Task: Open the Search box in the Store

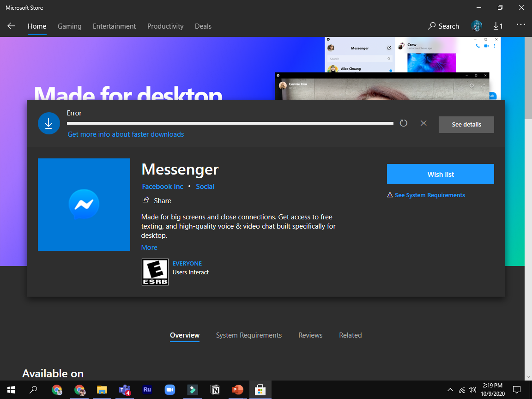Action: click(443, 26)
